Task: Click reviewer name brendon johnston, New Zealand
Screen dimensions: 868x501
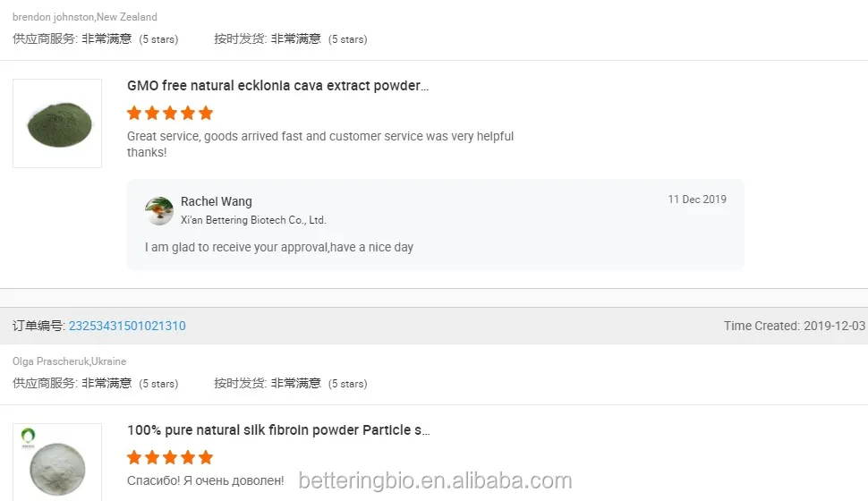Action: coord(85,17)
